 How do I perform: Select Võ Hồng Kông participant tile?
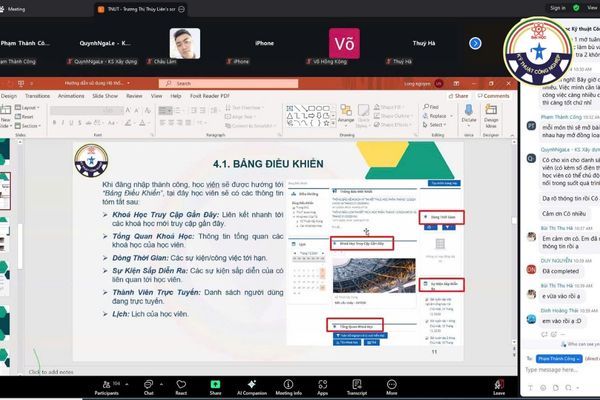344,43
